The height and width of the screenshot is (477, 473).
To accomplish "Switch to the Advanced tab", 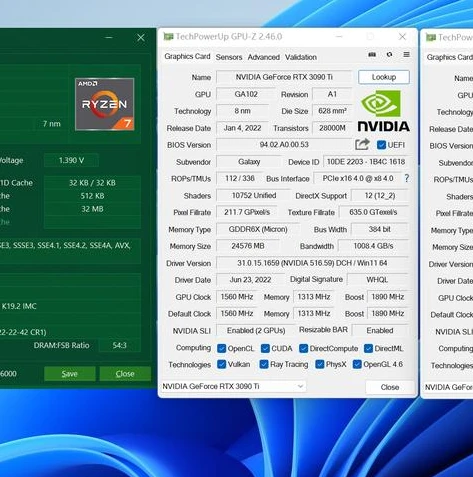I will coord(263,57).
